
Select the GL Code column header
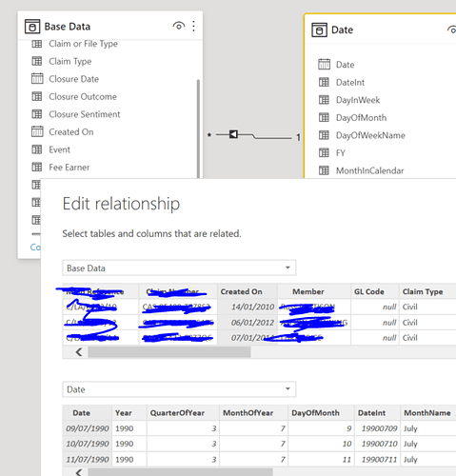pyautogui.click(x=375, y=291)
